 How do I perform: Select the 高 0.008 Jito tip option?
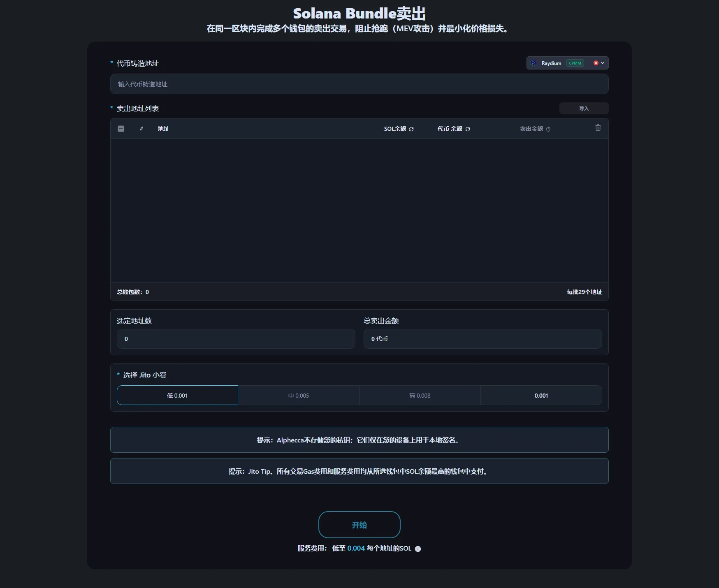tap(420, 395)
